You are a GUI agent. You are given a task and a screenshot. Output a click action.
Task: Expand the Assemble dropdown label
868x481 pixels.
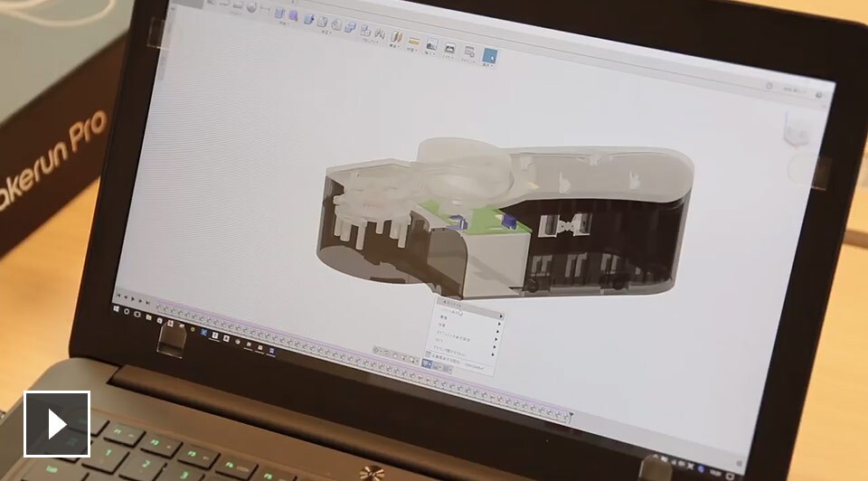point(371,41)
